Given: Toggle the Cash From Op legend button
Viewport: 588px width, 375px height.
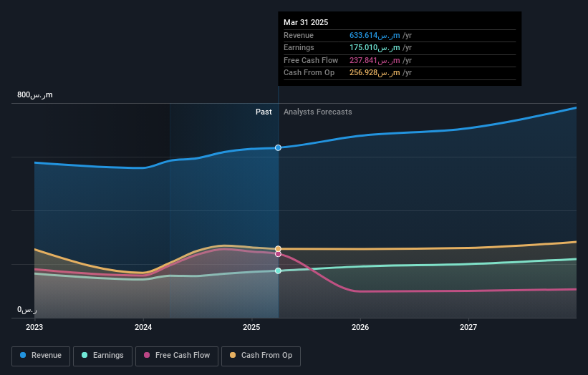Looking at the screenshot, I should coord(261,356).
